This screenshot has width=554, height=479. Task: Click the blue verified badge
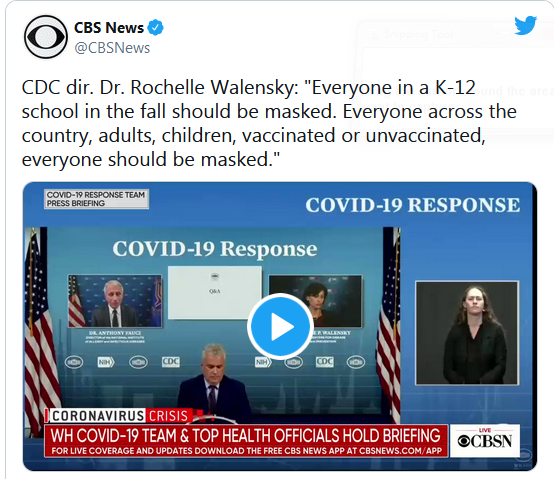click(155, 28)
